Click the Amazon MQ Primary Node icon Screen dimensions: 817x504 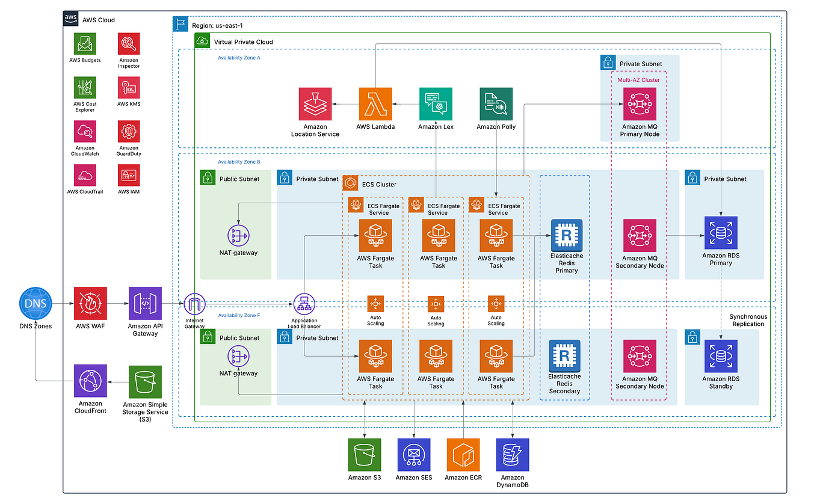click(639, 103)
